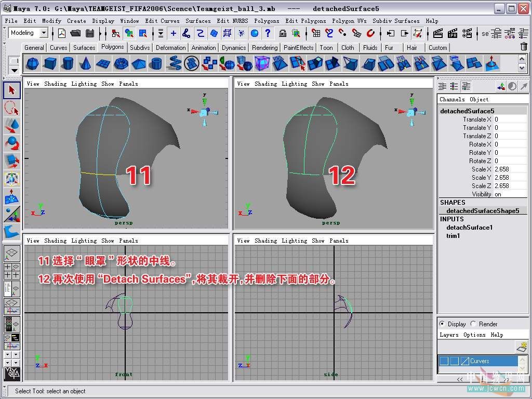This screenshot has height=399, width=532.
Task: Open Show menu in front viewport
Action: click(x=108, y=241)
